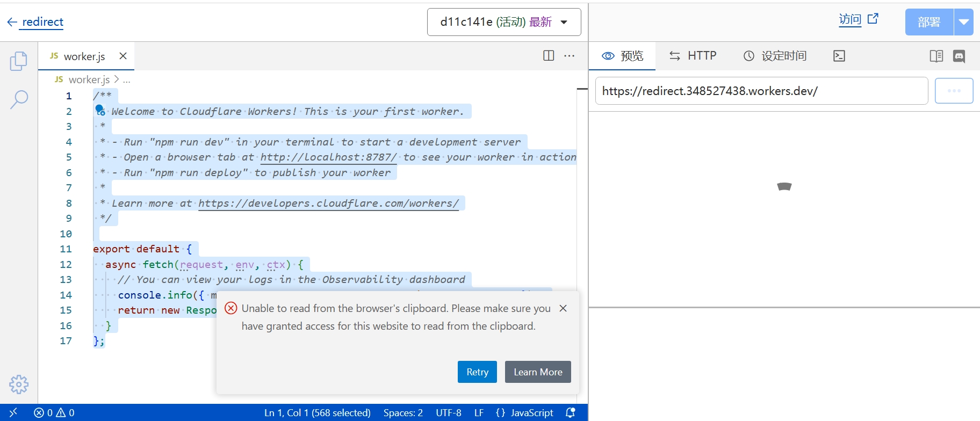The image size is (980, 421).
Task: Click the preview loading dots button
Action: (x=954, y=91)
